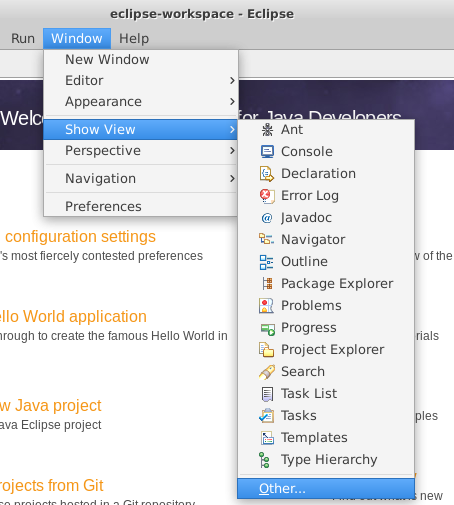Select the Editor menu entry
The width and height of the screenshot is (454, 505).
[x=141, y=81]
